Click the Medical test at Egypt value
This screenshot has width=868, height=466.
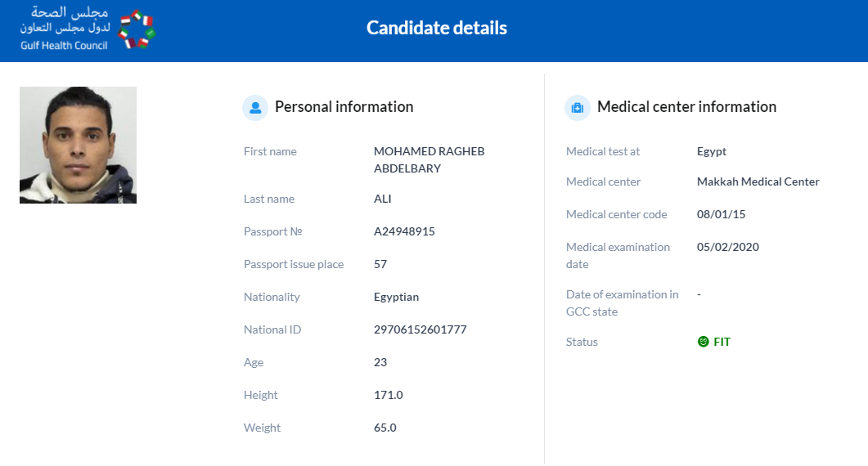[712, 151]
